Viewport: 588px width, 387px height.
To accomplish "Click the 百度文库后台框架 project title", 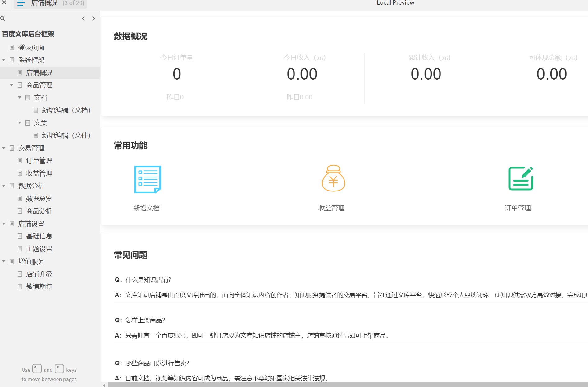I will coord(28,34).
